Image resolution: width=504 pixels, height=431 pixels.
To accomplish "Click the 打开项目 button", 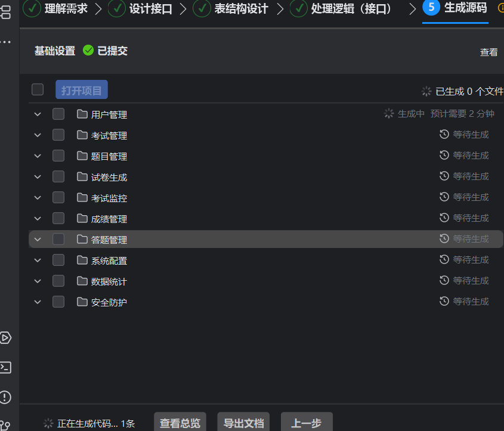I will tap(81, 89).
